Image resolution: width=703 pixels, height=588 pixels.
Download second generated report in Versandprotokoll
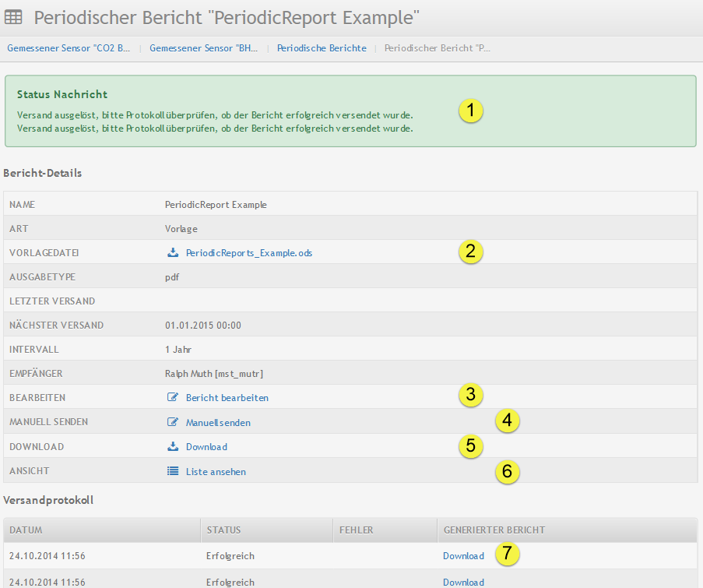pyautogui.click(x=463, y=583)
